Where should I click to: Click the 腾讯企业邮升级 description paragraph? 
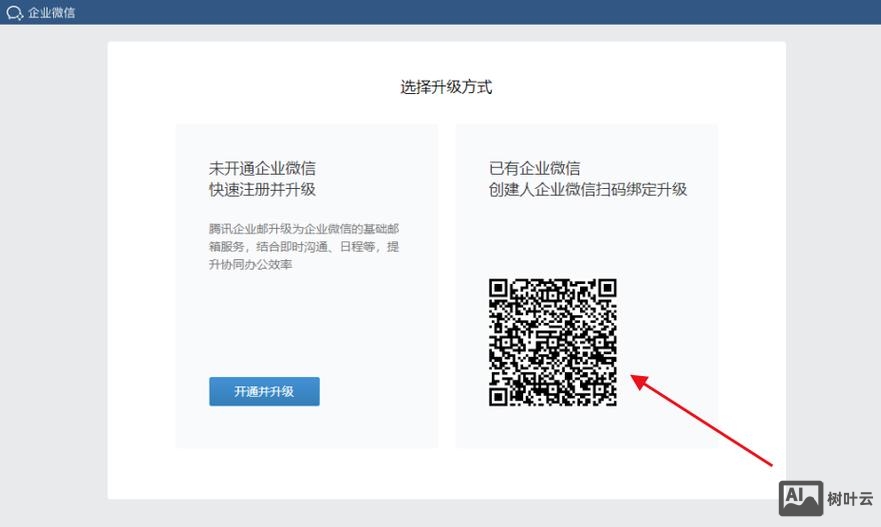(304, 246)
